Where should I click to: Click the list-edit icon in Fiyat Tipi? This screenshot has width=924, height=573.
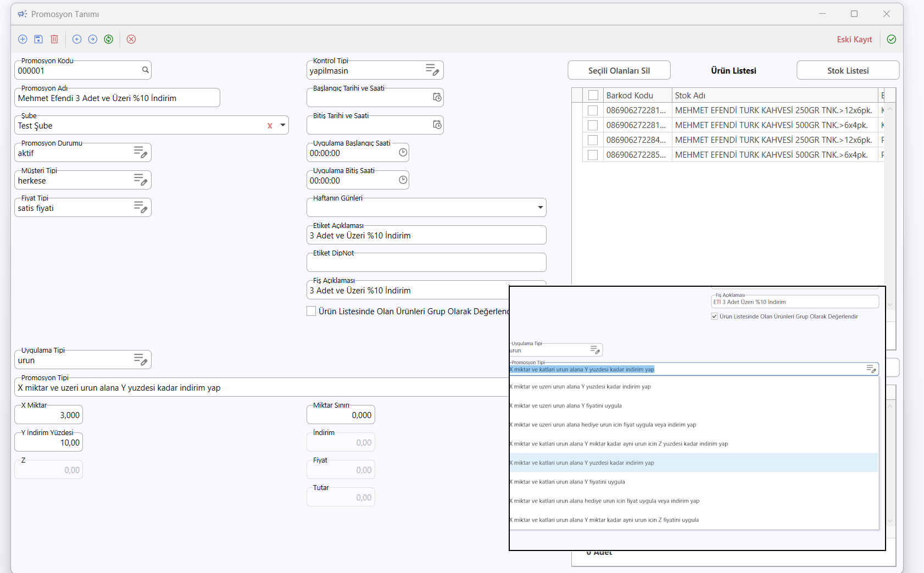tap(141, 207)
